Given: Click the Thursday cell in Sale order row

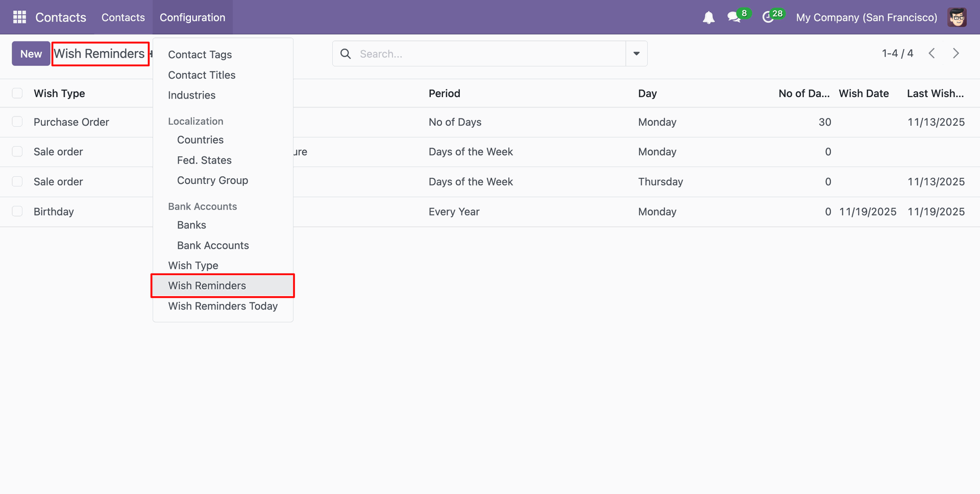Looking at the screenshot, I should point(660,182).
